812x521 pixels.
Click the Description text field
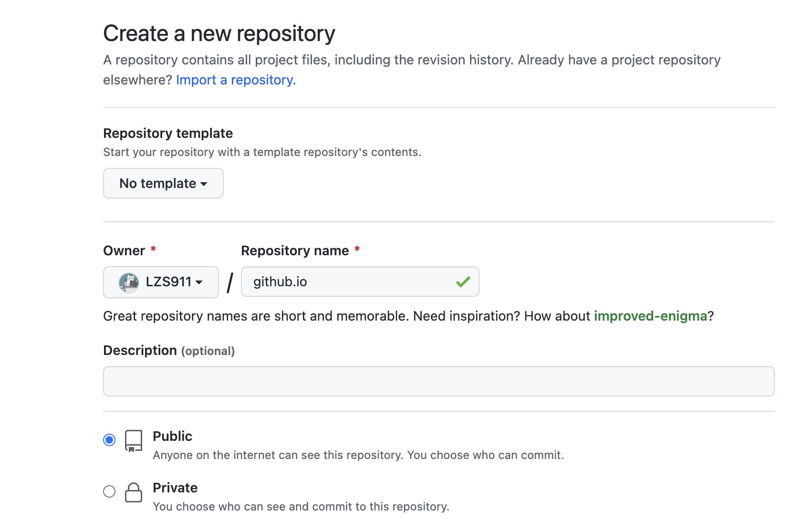click(439, 381)
